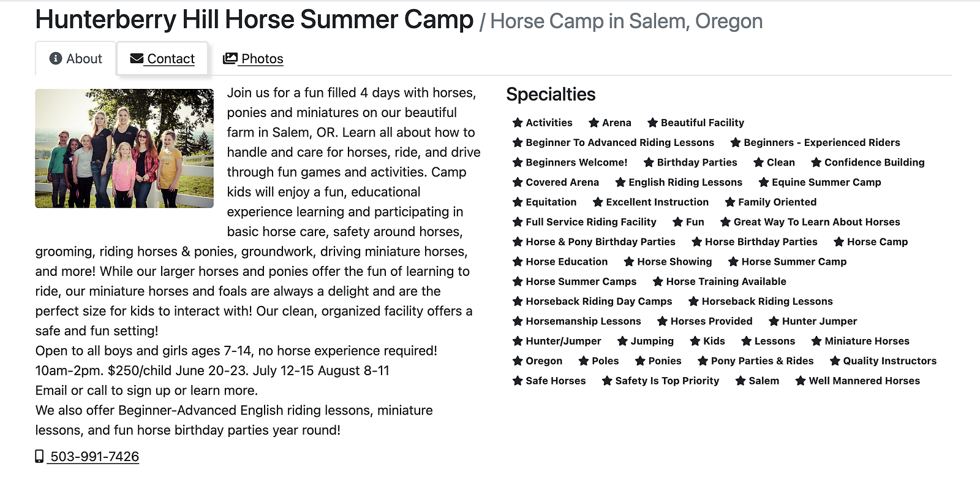The width and height of the screenshot is (980, 488).
Task: Click the star icon beside Quality Instructors
Action: 835,361
